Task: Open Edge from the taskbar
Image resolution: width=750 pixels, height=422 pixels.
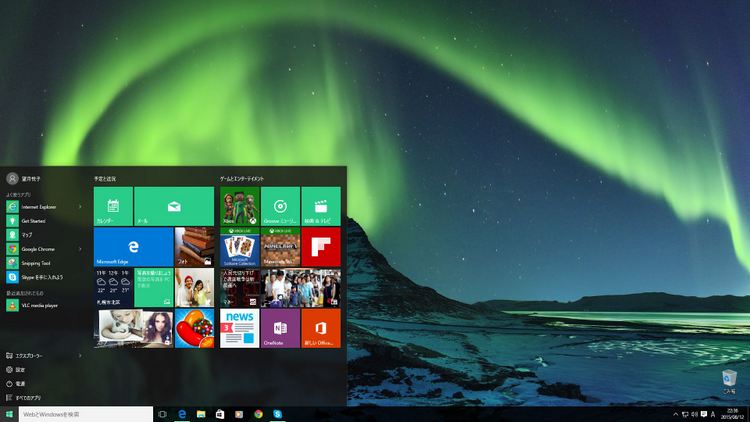Action: (182, 414)
